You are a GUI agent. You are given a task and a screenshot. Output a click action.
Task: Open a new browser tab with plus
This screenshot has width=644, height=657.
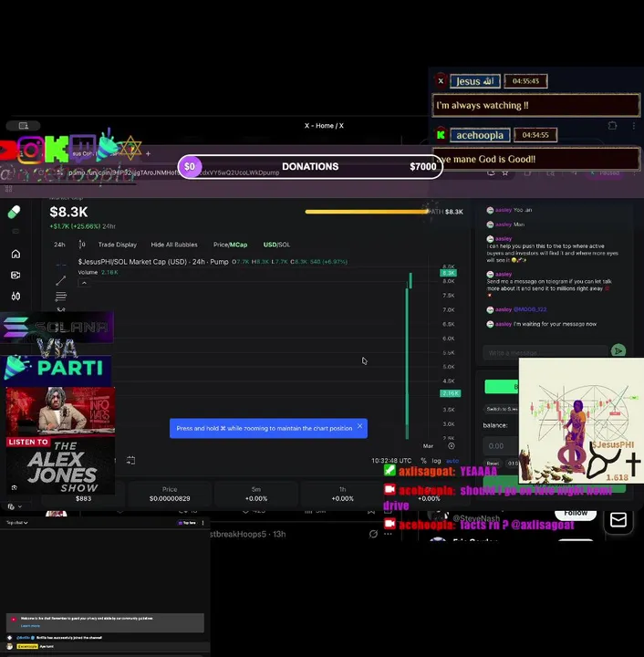click(148, 154)
